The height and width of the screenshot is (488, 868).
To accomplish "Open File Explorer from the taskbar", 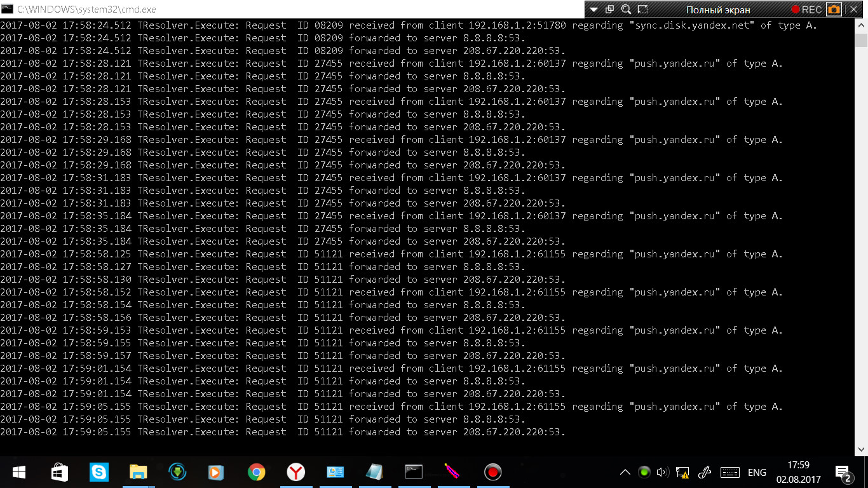I will click(x=138, y=472).
